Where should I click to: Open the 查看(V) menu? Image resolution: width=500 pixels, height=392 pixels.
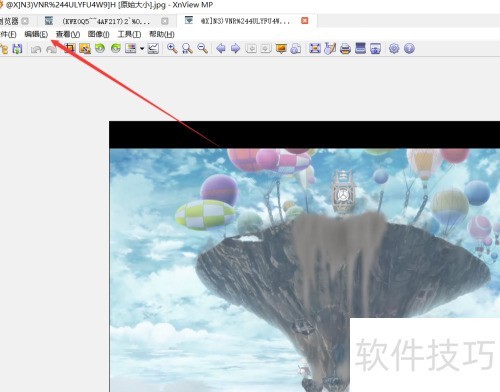(68, 34)
